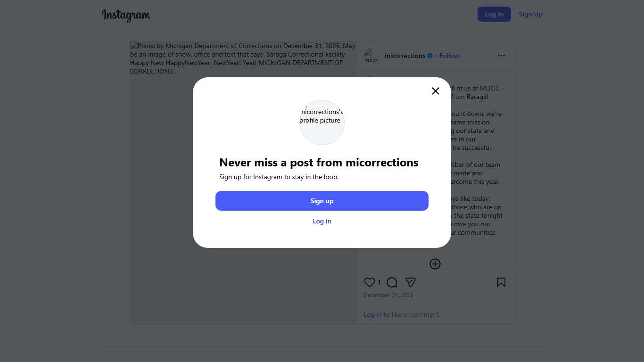
Task: Open comments via speech bubble icon
Action: 392,282
